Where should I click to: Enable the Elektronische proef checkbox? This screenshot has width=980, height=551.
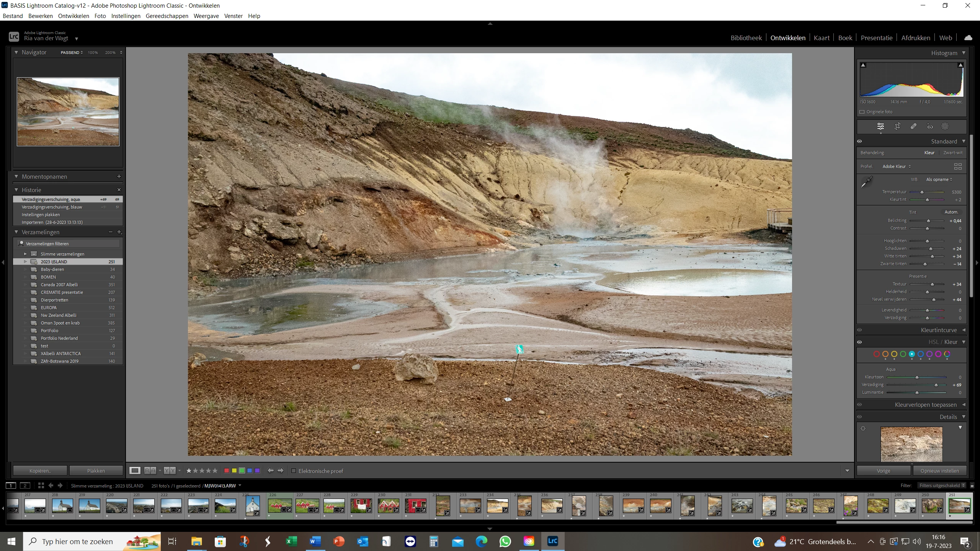click(x=294, y=471)
